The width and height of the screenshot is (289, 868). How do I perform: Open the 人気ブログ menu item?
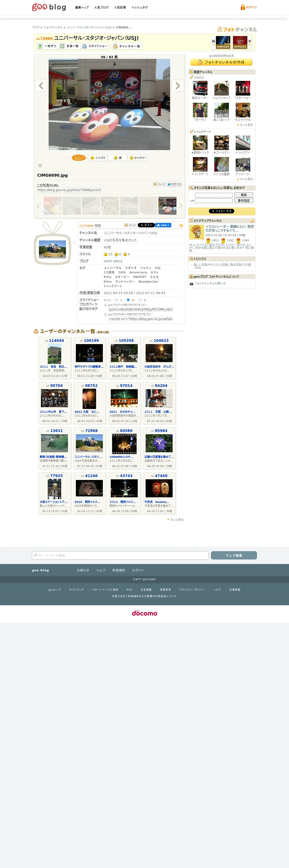click(101, 7)
